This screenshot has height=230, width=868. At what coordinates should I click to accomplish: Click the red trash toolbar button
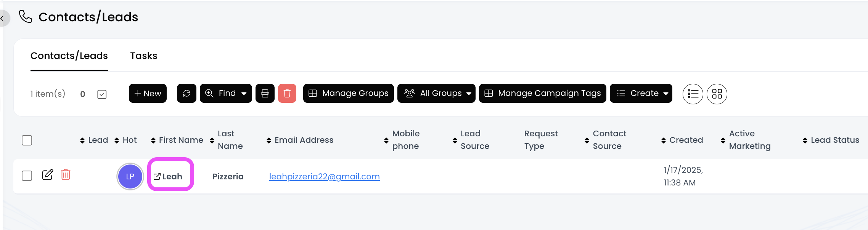pos(287,94)
